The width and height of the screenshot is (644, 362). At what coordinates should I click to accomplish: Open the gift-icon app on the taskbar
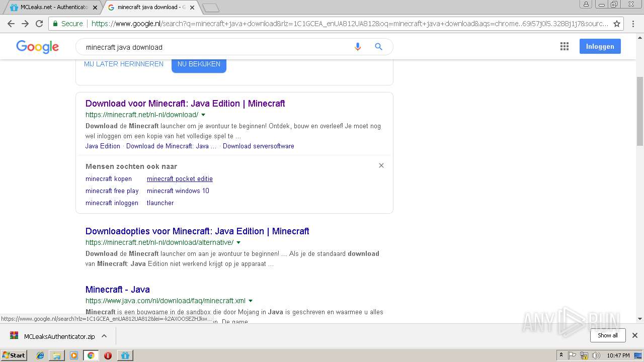coord(125,355)
